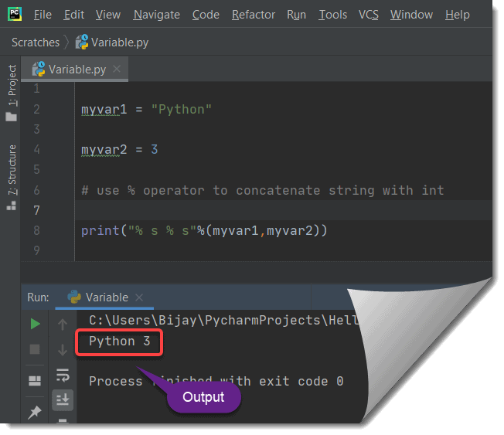Open the Edit menu

(x=74, y=15)
